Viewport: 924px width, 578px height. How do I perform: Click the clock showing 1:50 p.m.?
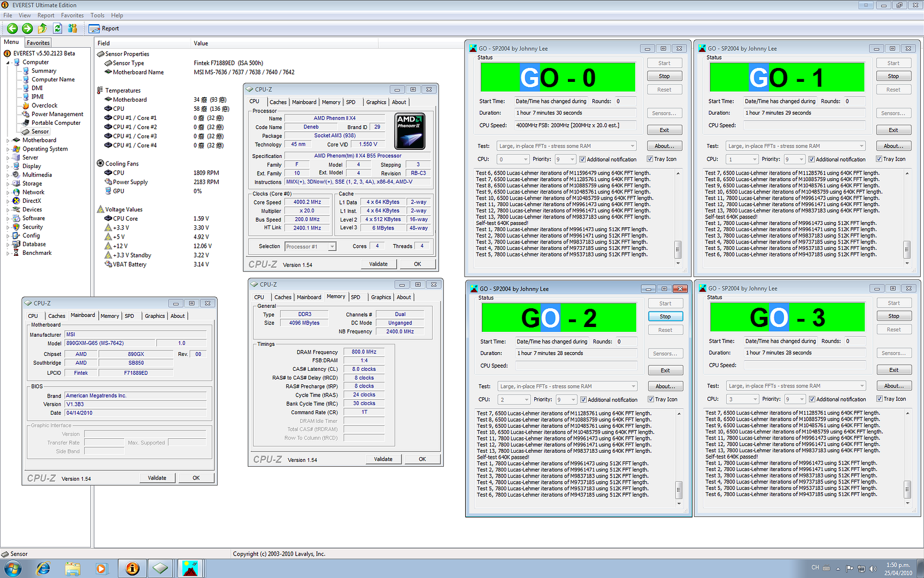point(898,565)
